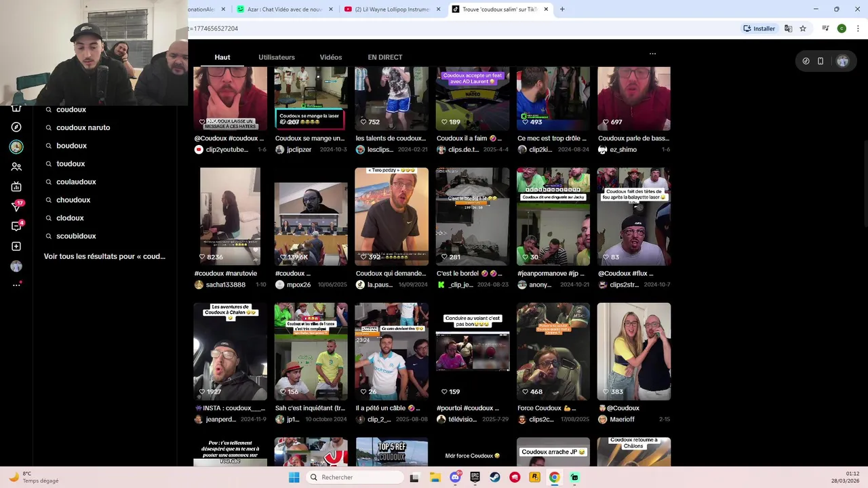868x488 pixels.
Task: Open the video with 8236 likes
Action: click(230, 216)
